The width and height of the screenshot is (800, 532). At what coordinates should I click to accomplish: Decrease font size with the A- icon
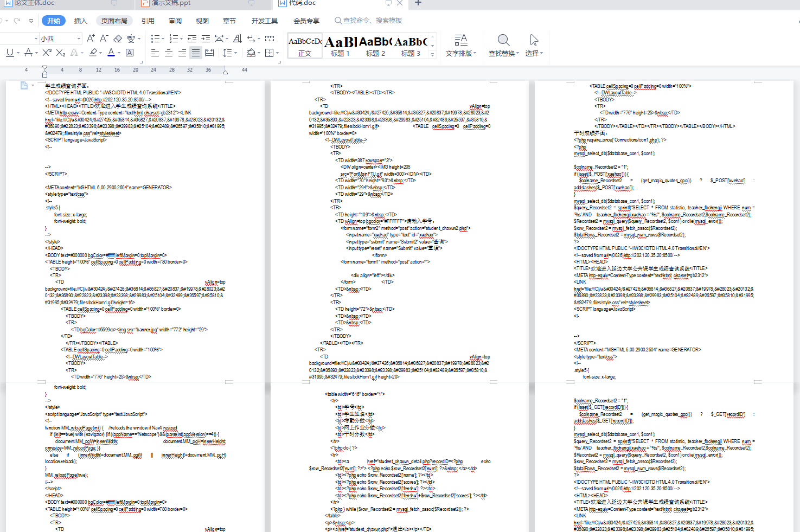(104, 39)
